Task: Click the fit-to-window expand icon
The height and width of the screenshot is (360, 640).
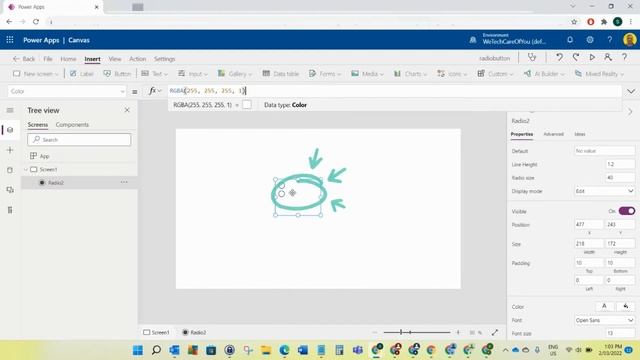Action: coord(495,332)
